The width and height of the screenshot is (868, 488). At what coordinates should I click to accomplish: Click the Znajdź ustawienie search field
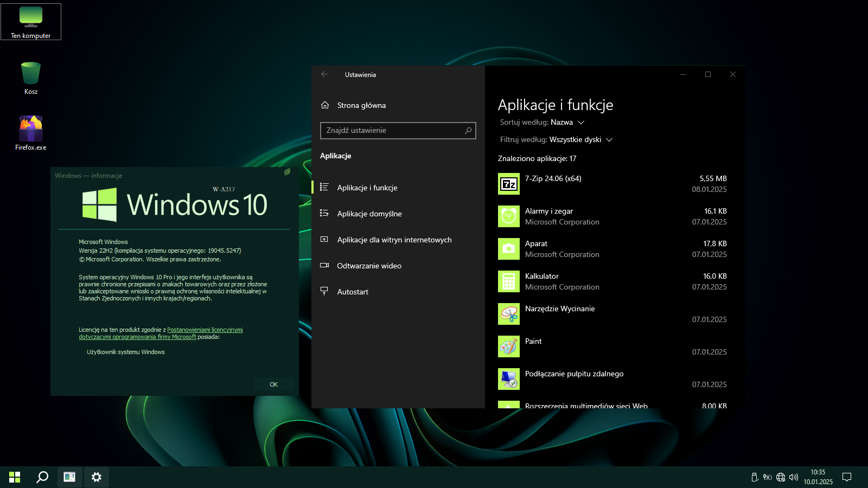click(393, 131)
